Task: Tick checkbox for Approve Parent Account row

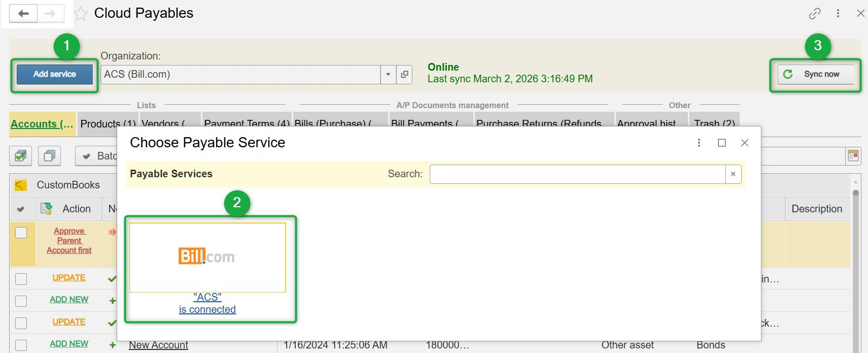Action: [21, 233]
